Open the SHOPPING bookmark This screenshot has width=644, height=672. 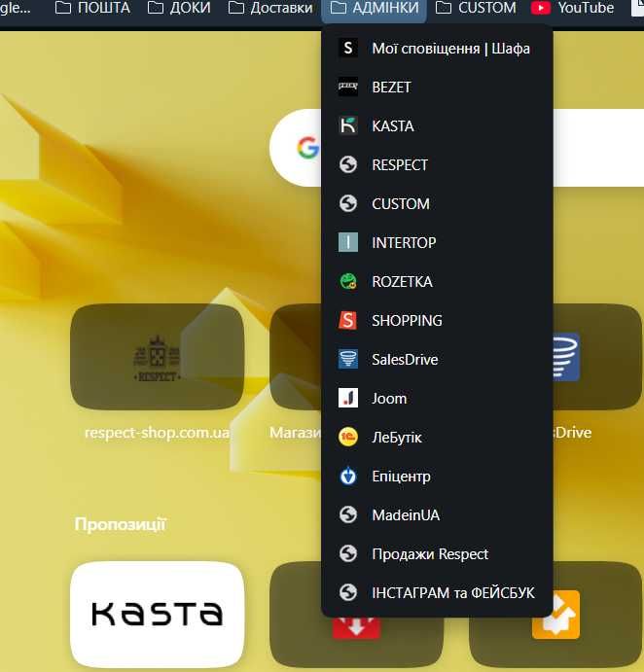[x=437, y=321]
